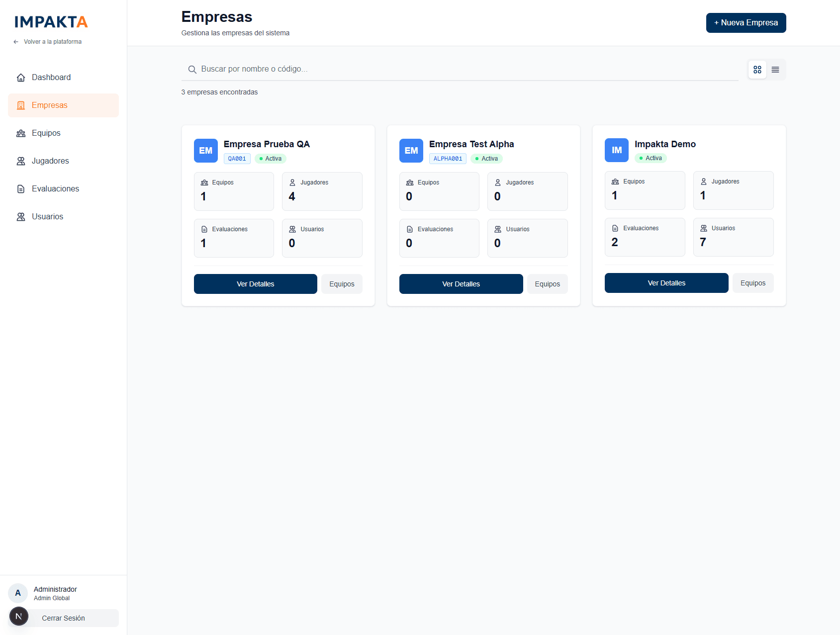Click the Administrador profile avatar

pos(18,593)
